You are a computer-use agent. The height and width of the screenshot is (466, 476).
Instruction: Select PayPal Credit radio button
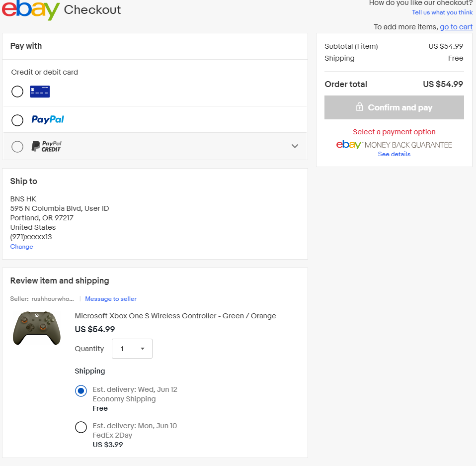(x=17, y=147)
